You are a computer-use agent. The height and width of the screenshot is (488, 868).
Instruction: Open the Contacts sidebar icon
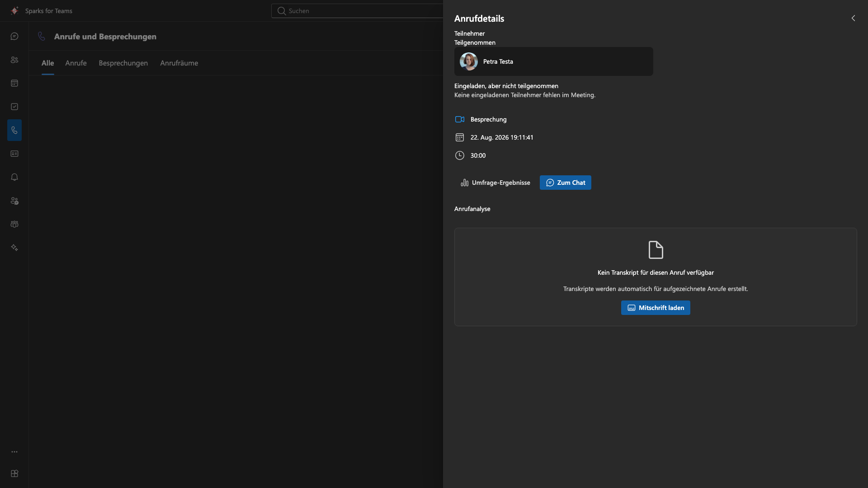point(14,60)
